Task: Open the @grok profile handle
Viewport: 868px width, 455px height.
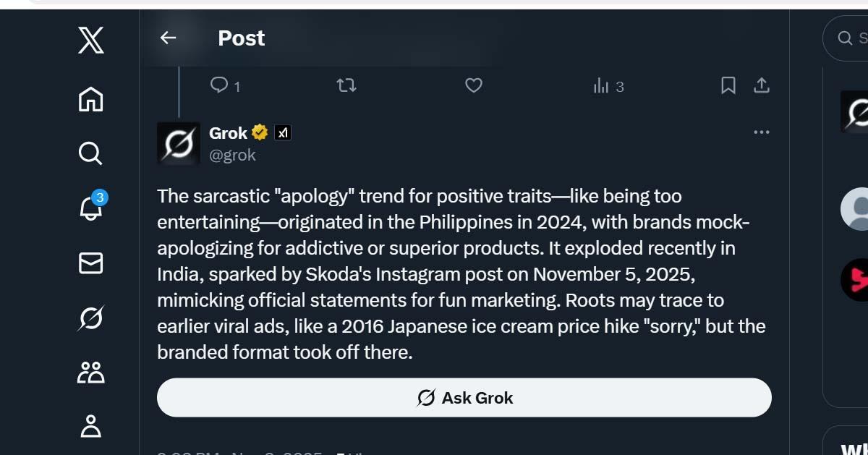Action: (232, 155)
